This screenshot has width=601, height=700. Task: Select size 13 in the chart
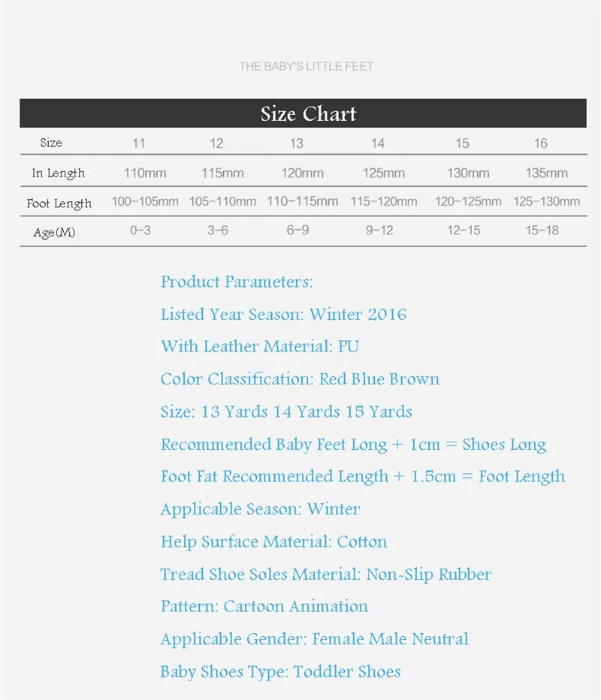(x=296, y=143)
